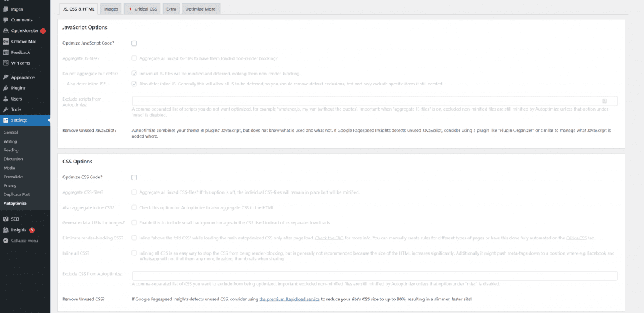Enable Optimize CSS Code checkbox
Screen dimensions: 644x313
click(135, 177)
